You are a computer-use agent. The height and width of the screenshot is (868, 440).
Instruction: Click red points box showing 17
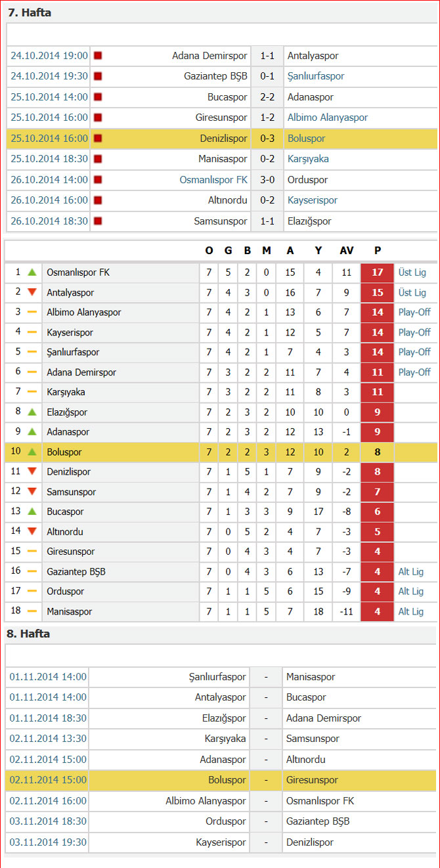(378, 272)
